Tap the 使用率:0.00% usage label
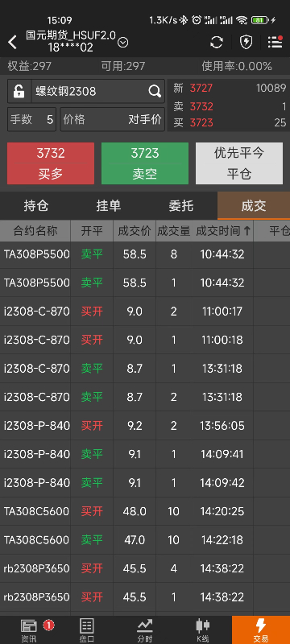290x644 pixels. pos(237,66)
